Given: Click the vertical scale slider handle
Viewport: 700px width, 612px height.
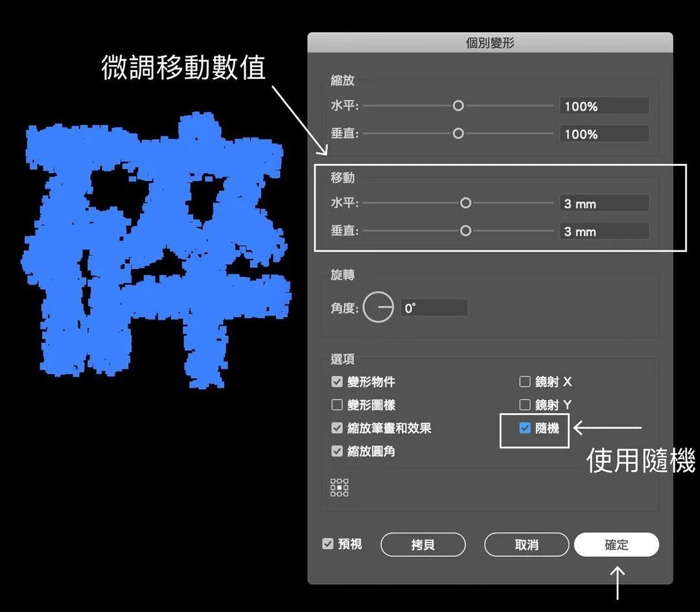Looking at the screenshot, I should pyautogui.click(x=458, y=134).
